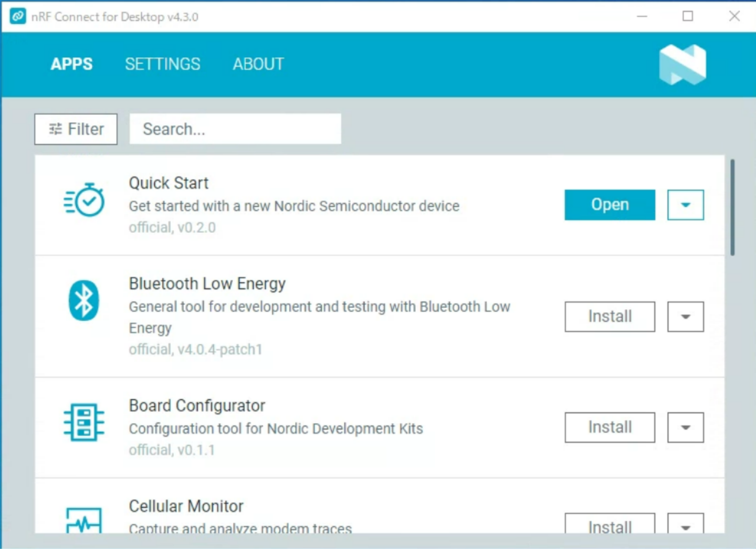
Task: Focus the Search input field
Action: pyautogui.click(x=235, y=129)
